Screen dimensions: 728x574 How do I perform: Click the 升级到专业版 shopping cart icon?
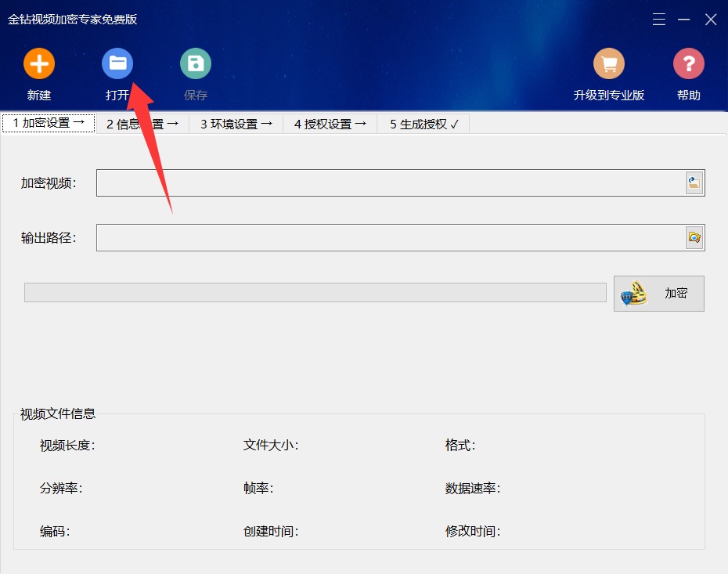tap(609, 63)
